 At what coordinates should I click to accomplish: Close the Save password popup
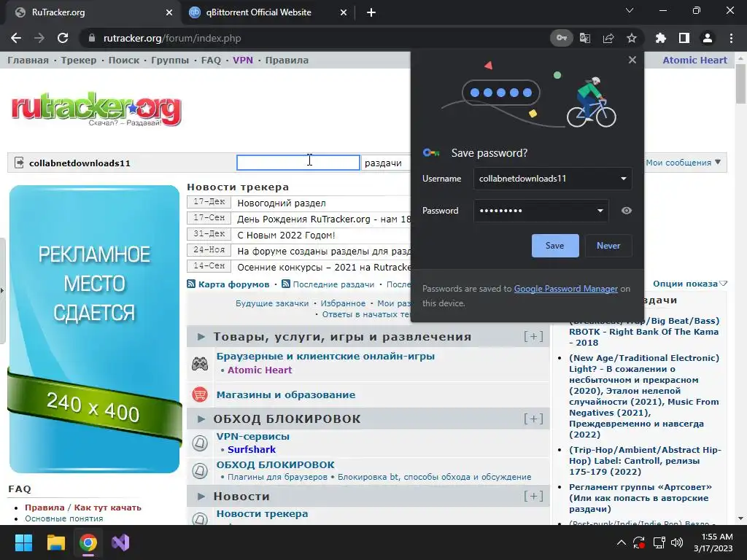click(632, 60)
